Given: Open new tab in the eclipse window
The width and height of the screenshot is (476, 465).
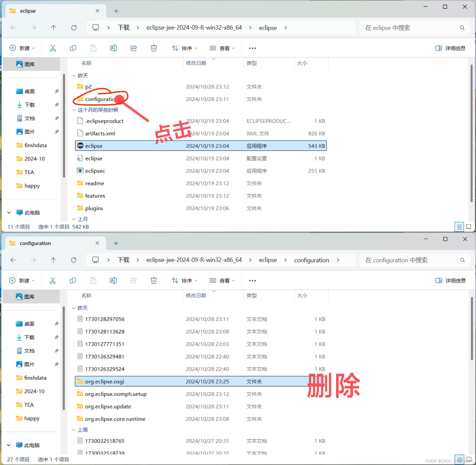Looking at the screenshot, I should 116,11.
